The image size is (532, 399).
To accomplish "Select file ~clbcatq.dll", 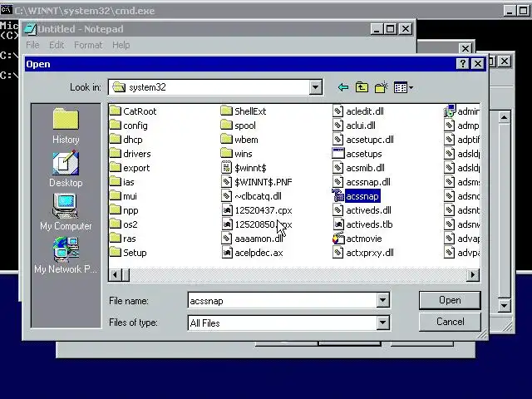I will pos(251,196).
